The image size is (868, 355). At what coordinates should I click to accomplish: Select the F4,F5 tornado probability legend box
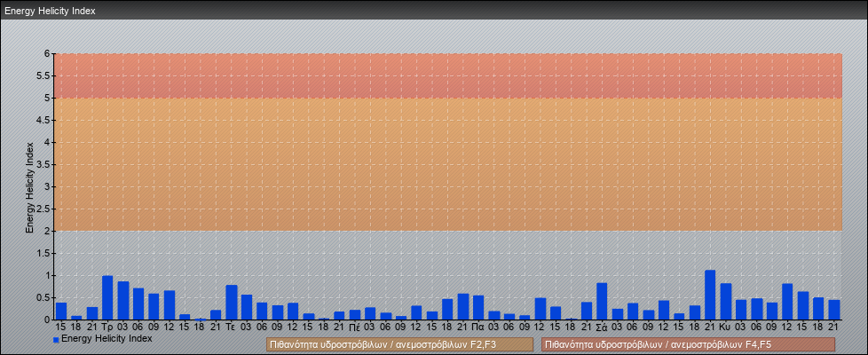click(x=688, y=344)
